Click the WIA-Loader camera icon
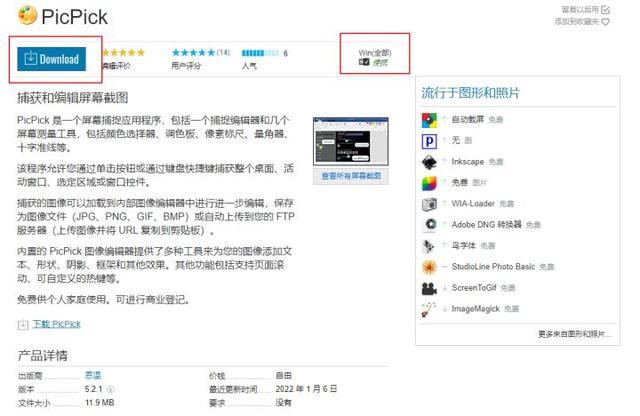 point(429,204)
